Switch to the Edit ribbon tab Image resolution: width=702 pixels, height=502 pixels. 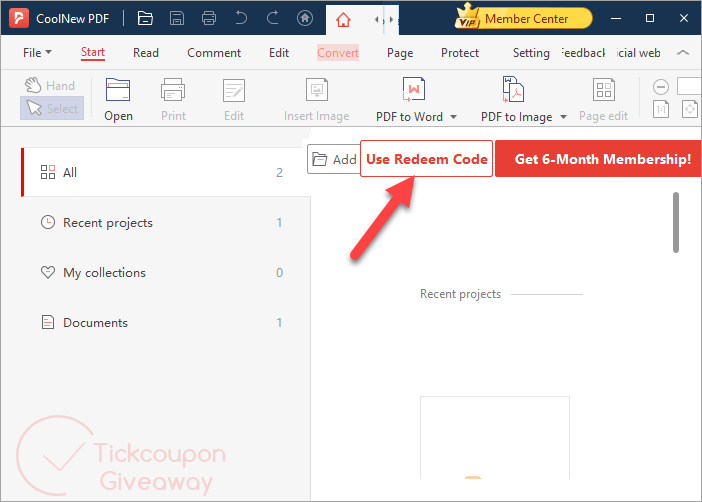pyautogui.click(x=278, y=53)
